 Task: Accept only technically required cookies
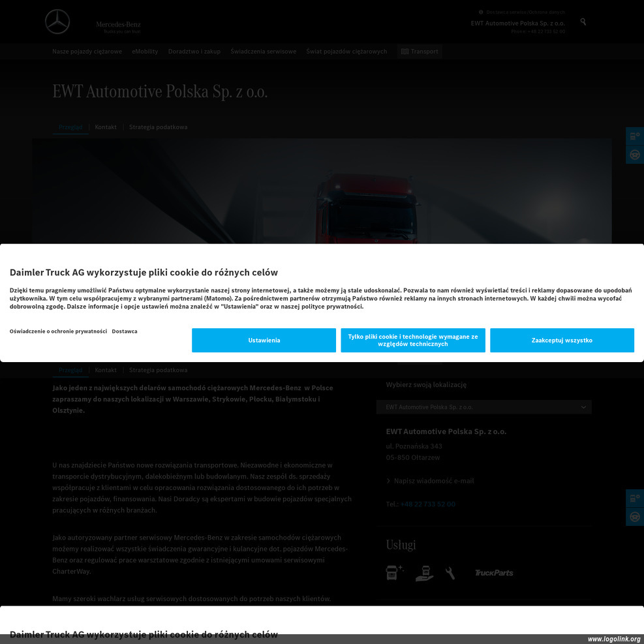pyautogui.click(x=413, y=340)
